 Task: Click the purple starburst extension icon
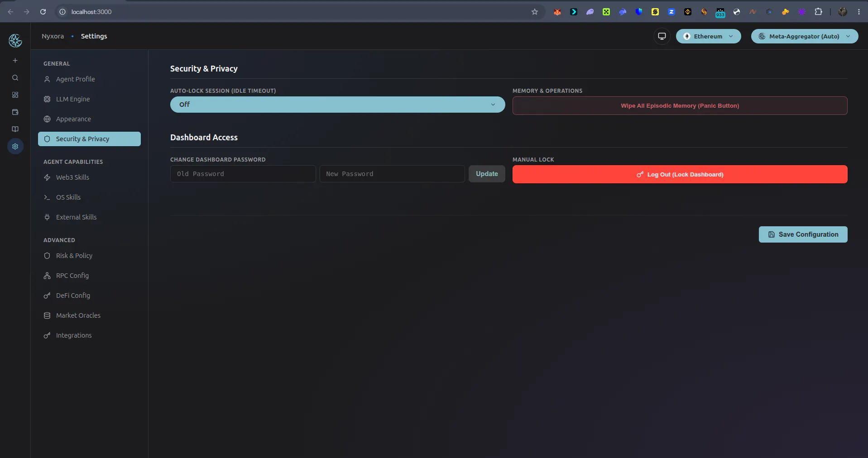tap(802, 12)
